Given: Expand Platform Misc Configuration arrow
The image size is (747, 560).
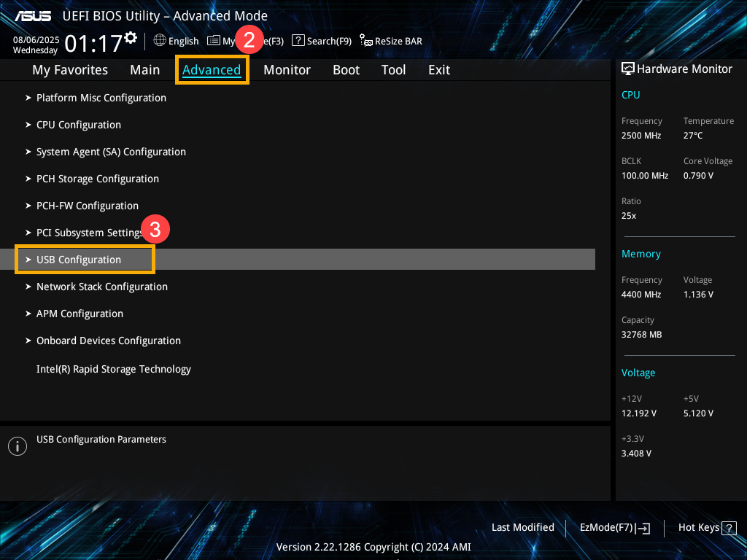Looking at the screenshot, I should (28, 98).
